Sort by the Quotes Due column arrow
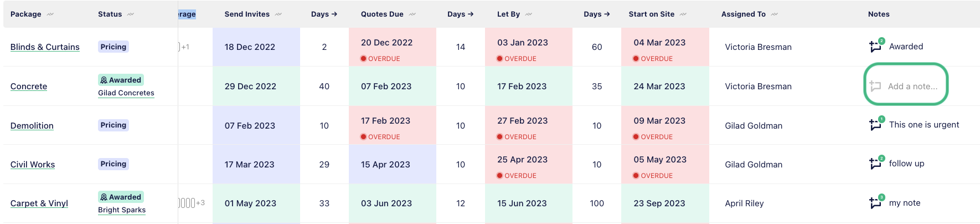The width and height of the screenshot is (980, 224). tap(412, 14)
